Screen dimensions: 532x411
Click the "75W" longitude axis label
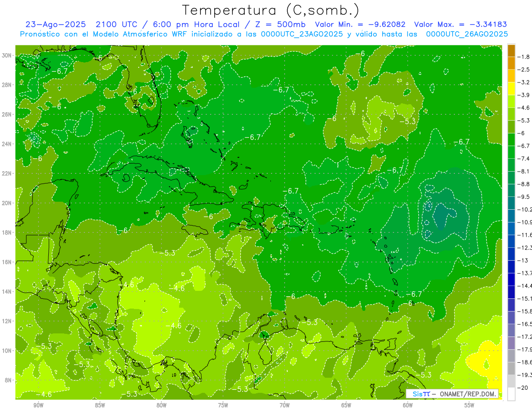(223, 406)
